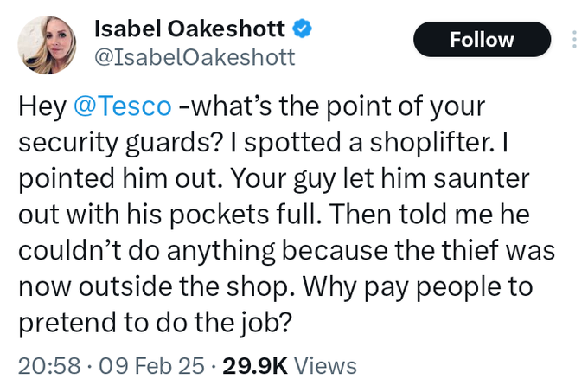588x392 pixels.
Task: Open the @IsabelOakeshott handle link
Action: (x=195, y=57)
